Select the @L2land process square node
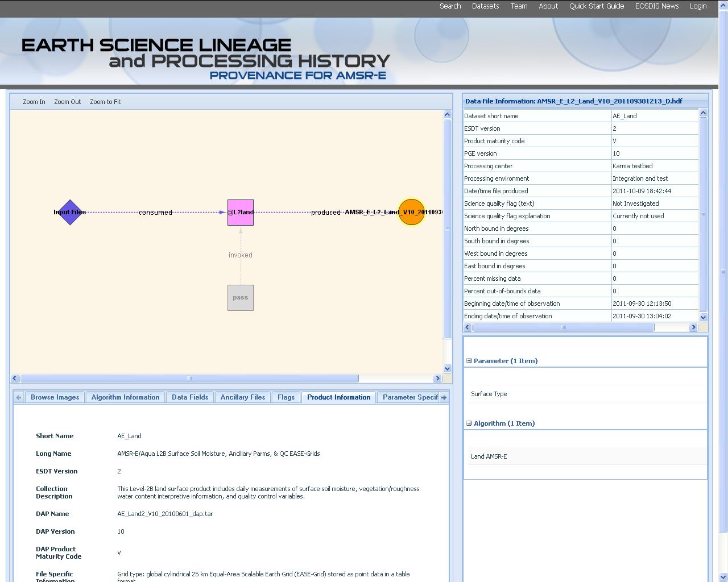Viewport: 728px width, 582px height. [241, 212]
